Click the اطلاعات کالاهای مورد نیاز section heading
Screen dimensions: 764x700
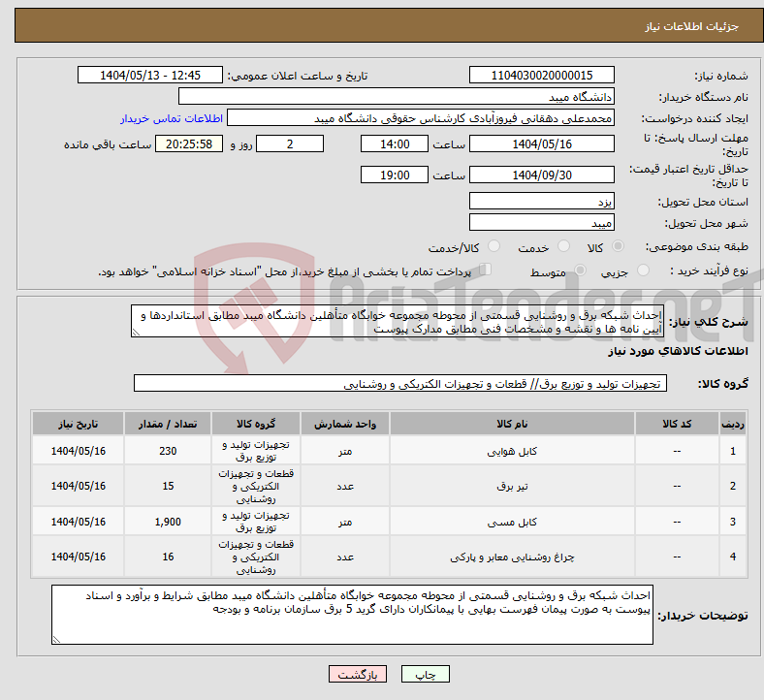click(678, 351)
